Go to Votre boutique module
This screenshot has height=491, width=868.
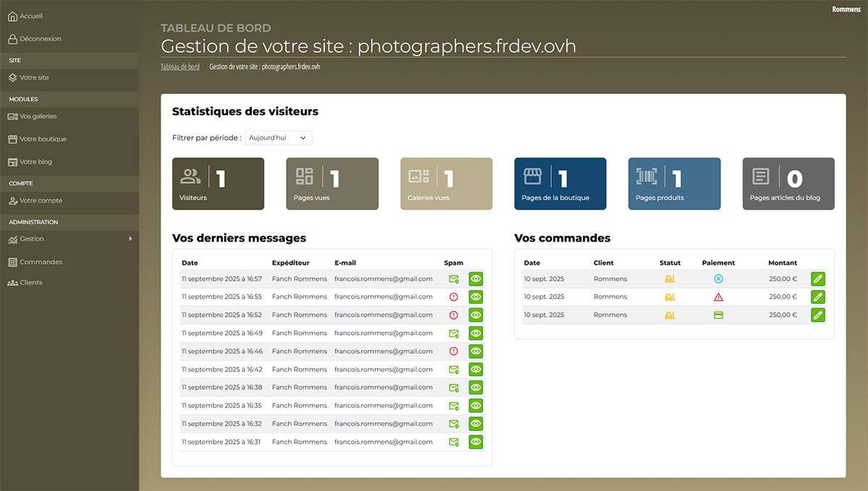[43, 139]
